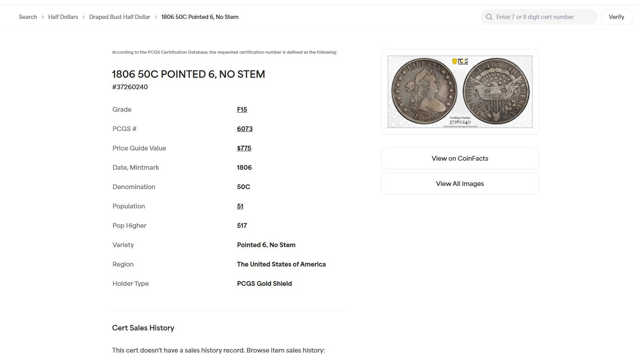Click the magnifying glass search icon
The height and width of the screenshot is (364, 640).
(489, 17)
